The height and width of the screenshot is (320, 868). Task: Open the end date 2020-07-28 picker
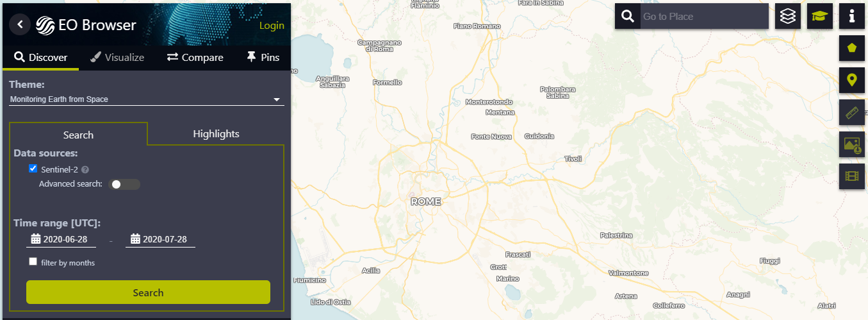tap(160, 239)
